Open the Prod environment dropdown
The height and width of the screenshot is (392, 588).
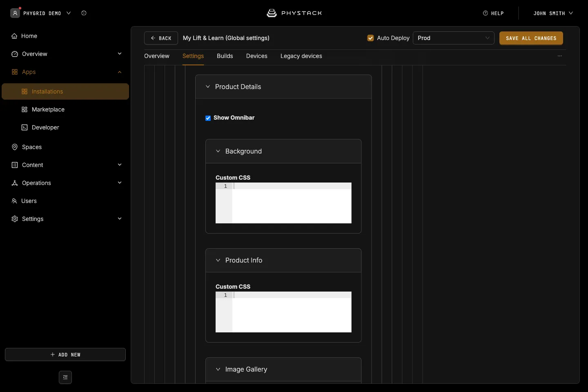(x=454, y=38)
